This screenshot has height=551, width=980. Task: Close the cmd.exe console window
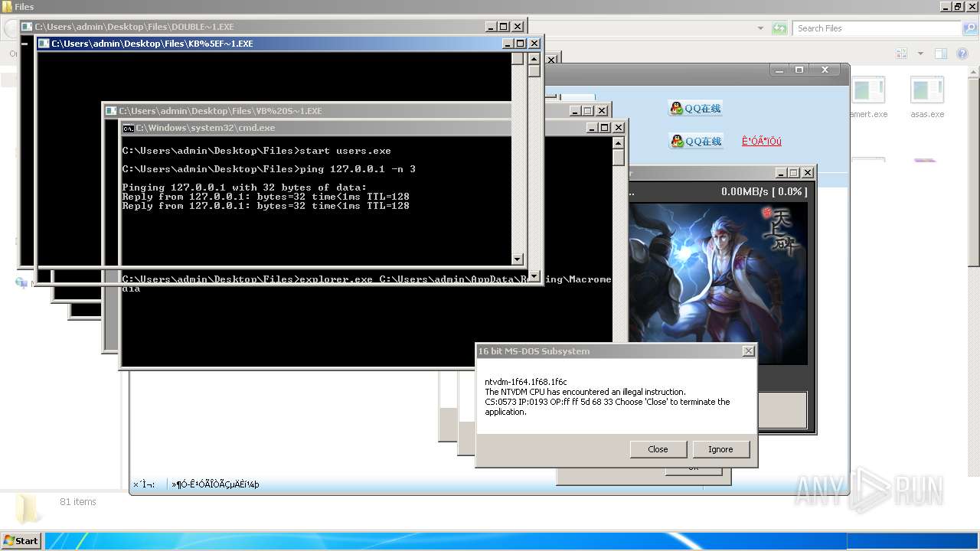pos(619,128)
